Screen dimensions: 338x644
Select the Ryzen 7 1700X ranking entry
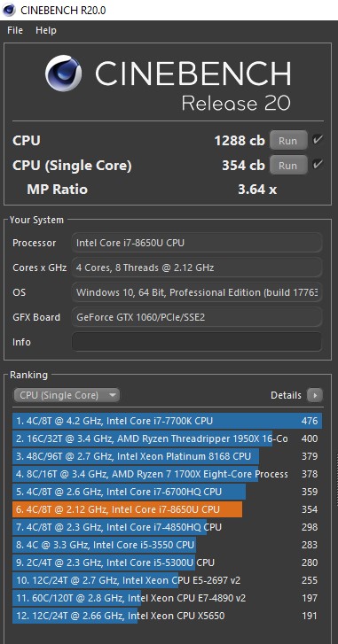167,474
